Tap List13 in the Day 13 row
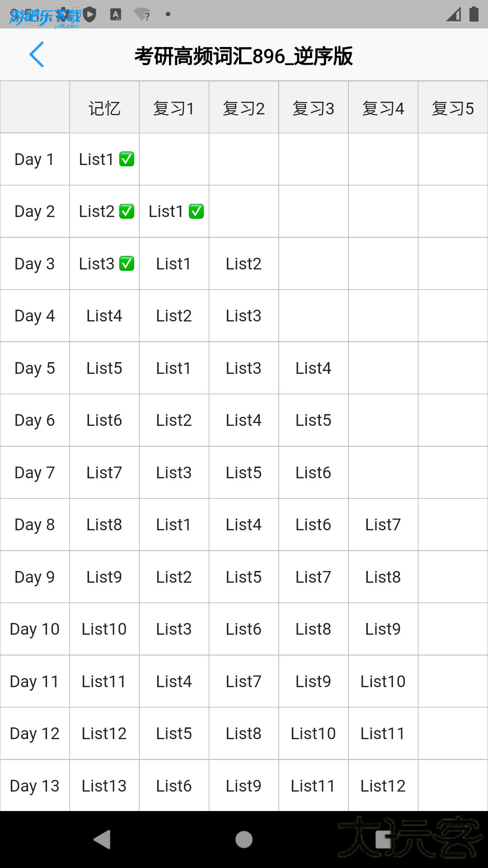Screen dimensions: 488x868 tap(104, 786)
